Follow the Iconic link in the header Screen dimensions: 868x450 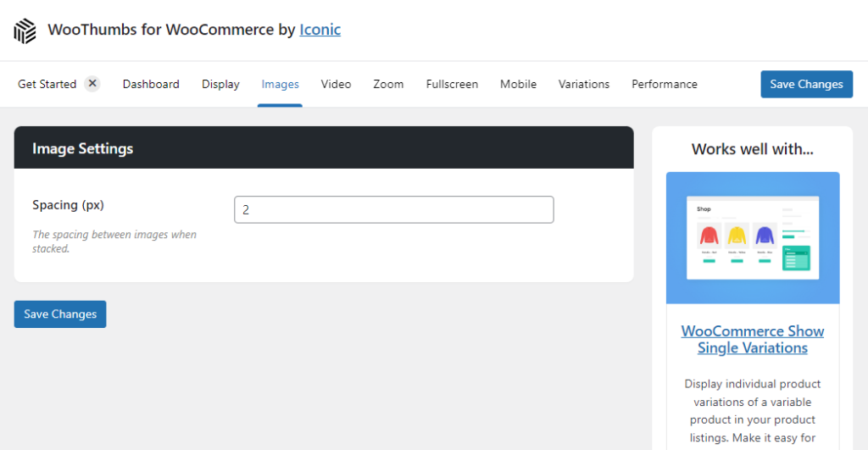coord(320,30)
